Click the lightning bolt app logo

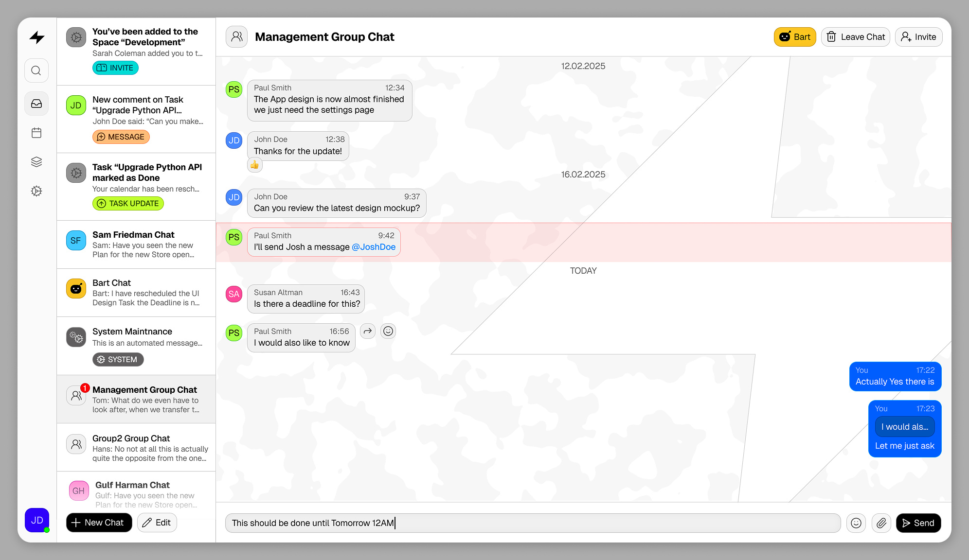pyautogui.click(x=37, y=37)
